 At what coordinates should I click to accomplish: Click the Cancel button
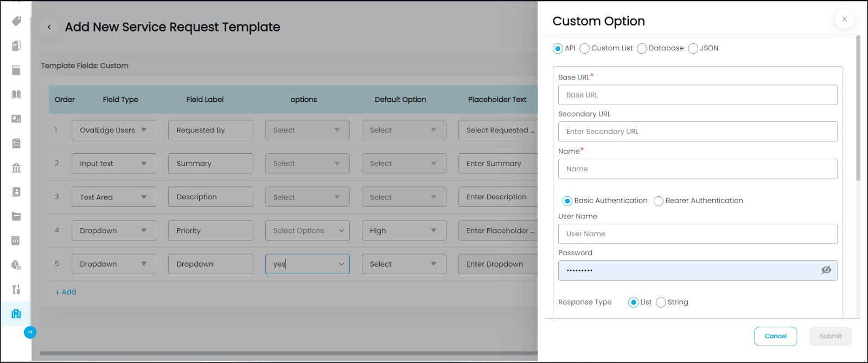pos(775,336)
